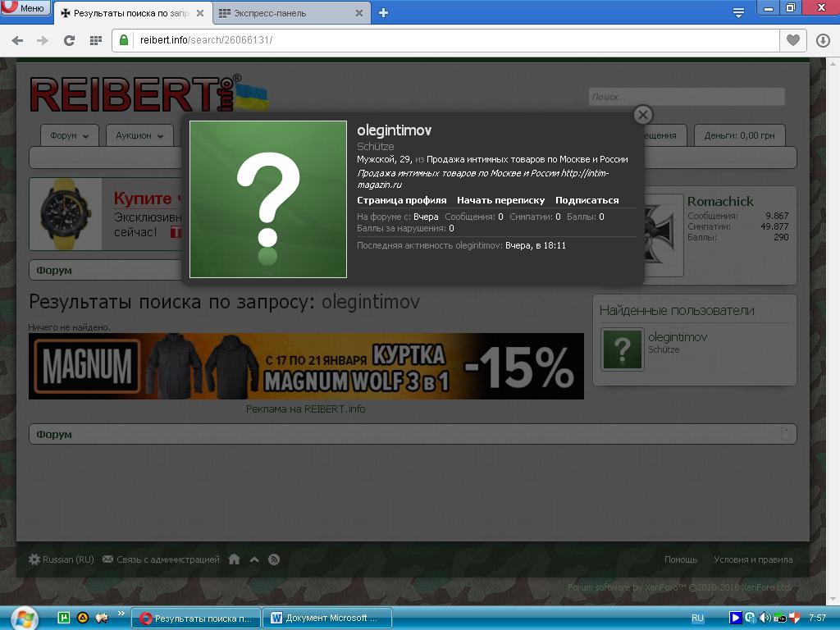Open the Magnum Wolf jacket banner
The image size is (840, 630).
point(307,367)
